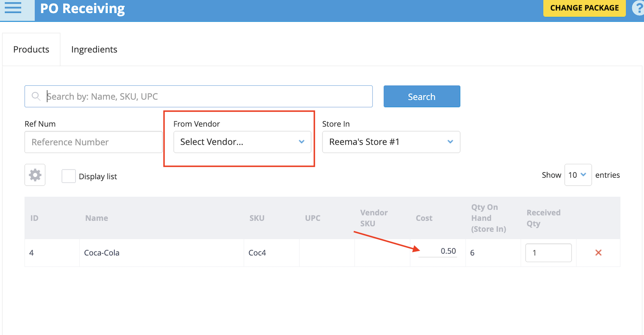Open the From Vendor dropdown

click(242, 142)
